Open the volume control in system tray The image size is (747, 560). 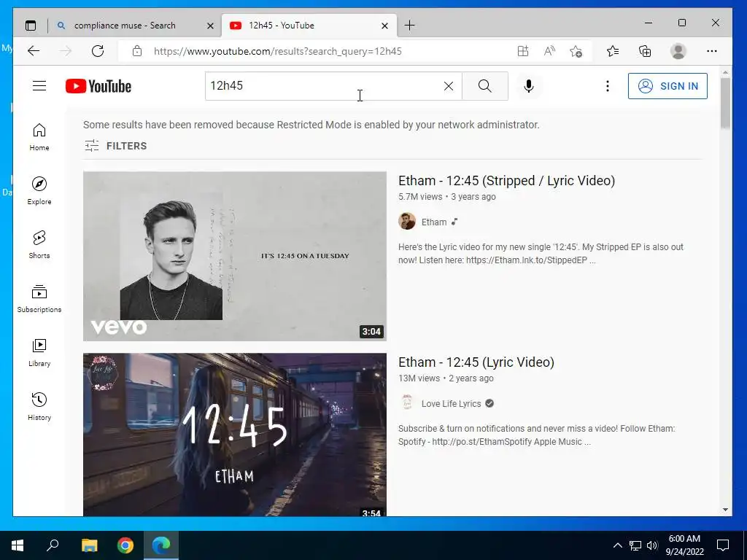click(652, 545)
